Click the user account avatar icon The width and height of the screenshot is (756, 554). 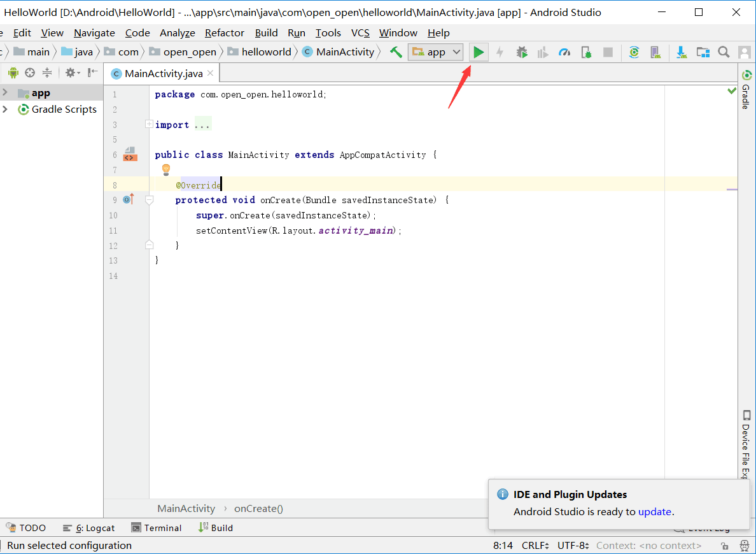[745, 52]
